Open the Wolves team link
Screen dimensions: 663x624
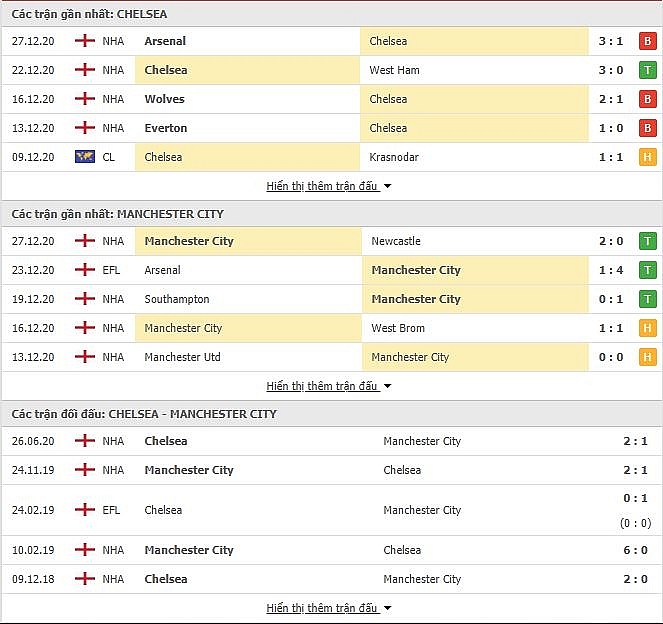164,99
